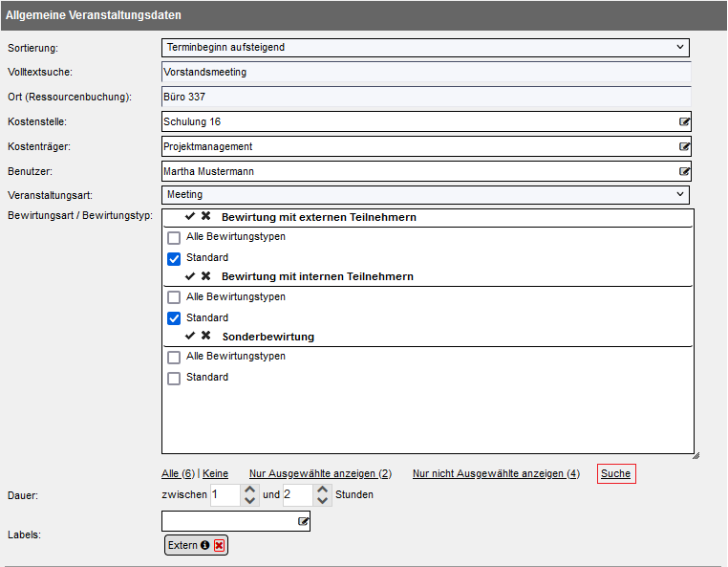Open the Kostenstelle edit icon

pyautogui.click(x=684, y=121)
